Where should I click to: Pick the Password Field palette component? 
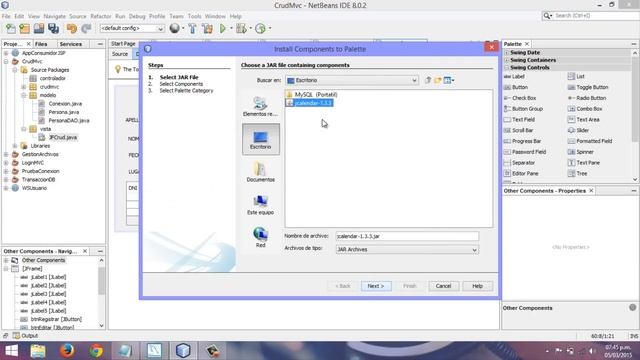[x=525, y=152]
